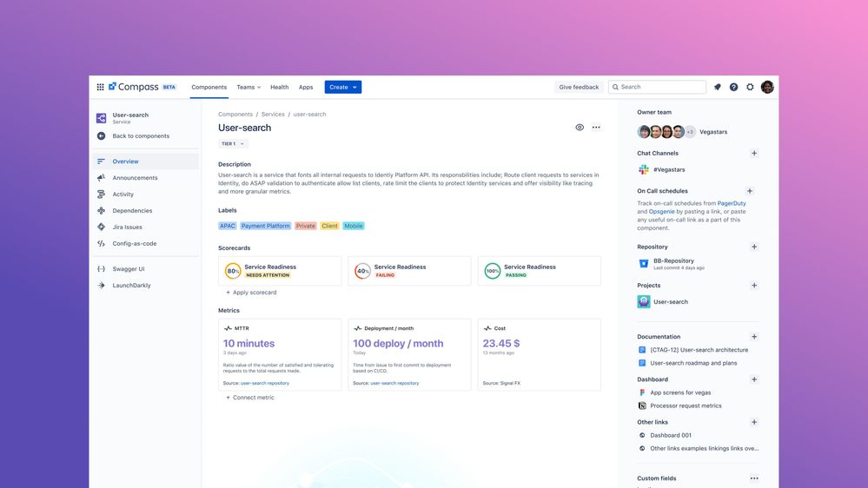This screenshot has height=488, width=868.
Task: Open the 80% Needs Attention scorecard
Action: (x=280, y=271)
